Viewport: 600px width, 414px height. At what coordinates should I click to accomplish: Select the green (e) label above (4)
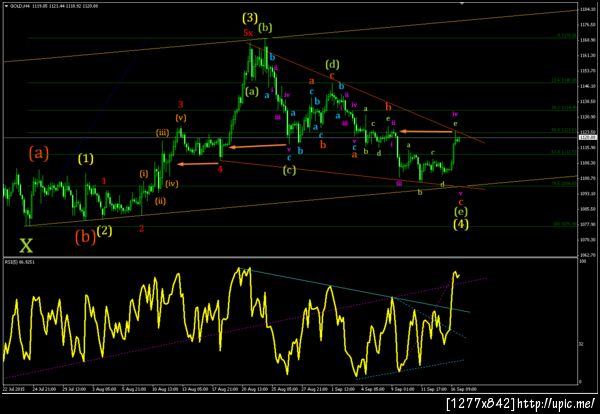pos(460,211)
